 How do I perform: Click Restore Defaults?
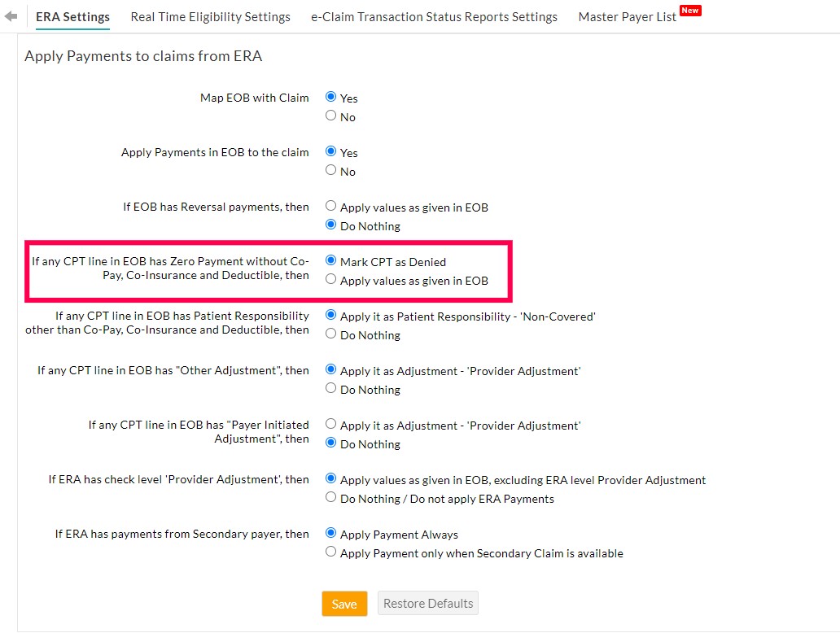click(427, 604)
